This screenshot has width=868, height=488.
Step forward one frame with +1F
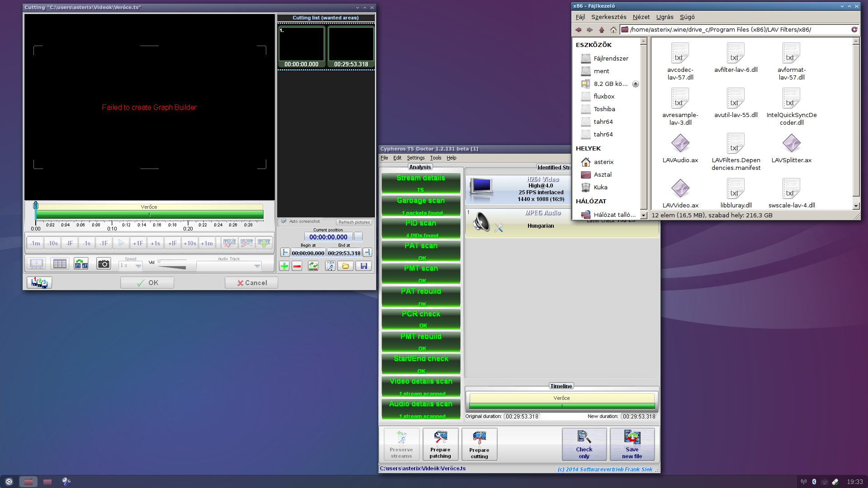point(138,243)
